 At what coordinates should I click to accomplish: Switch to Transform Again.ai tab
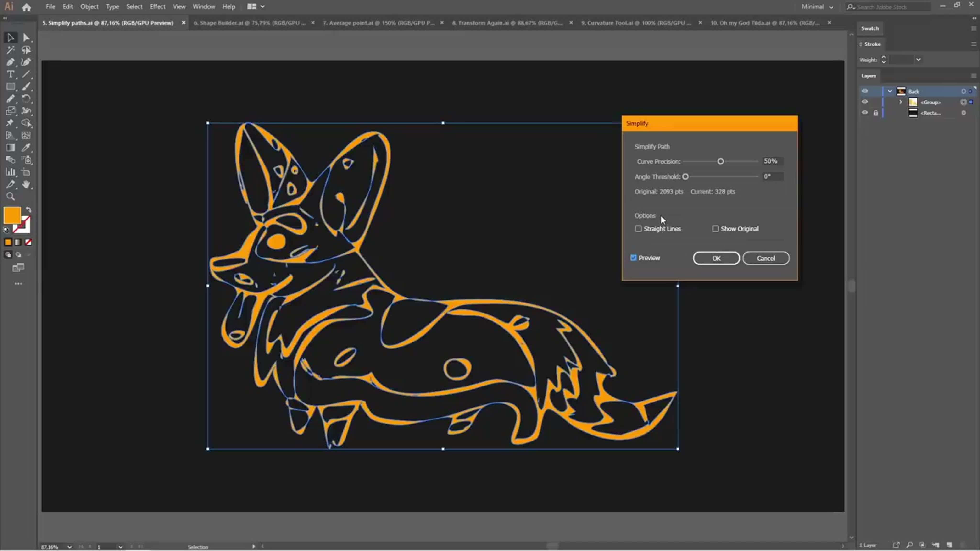(x=507, y=23)
